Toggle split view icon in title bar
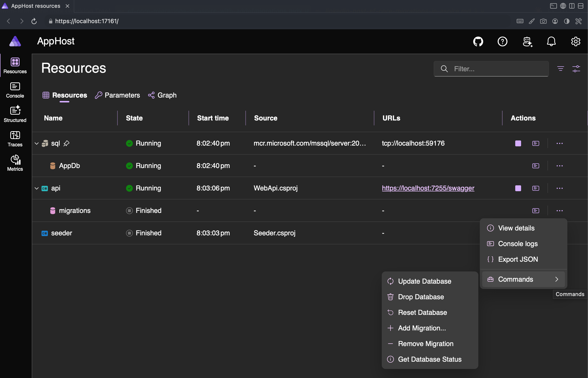Viewport: 588px width, 378px height. (x=572, y=6)
